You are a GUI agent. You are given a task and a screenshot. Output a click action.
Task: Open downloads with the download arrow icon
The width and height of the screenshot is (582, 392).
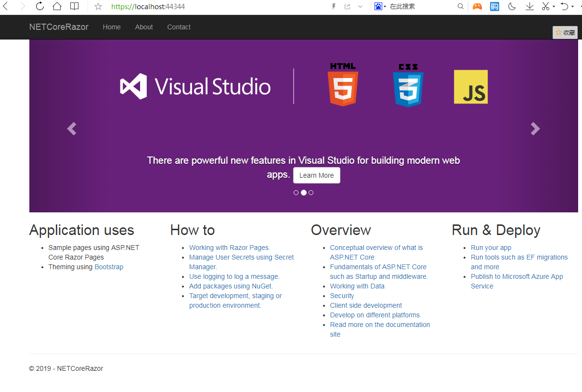click(530, 6)
